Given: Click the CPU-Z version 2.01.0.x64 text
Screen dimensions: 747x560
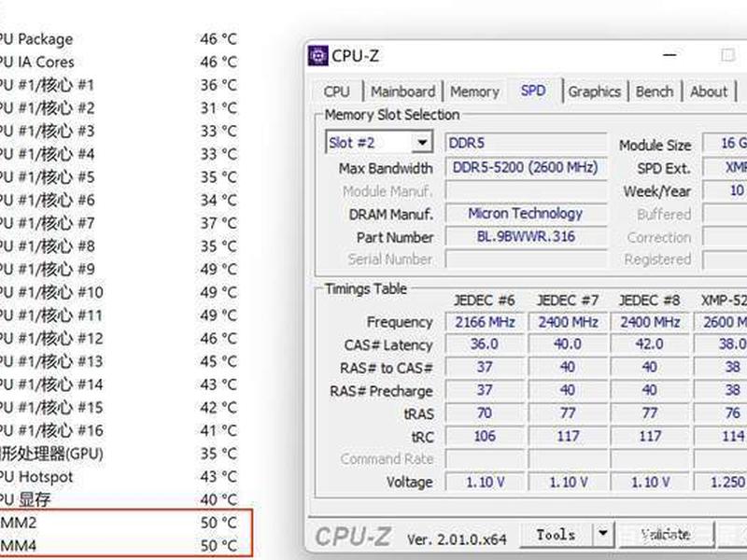Looking at the screenshot, I should coord(457,539).
